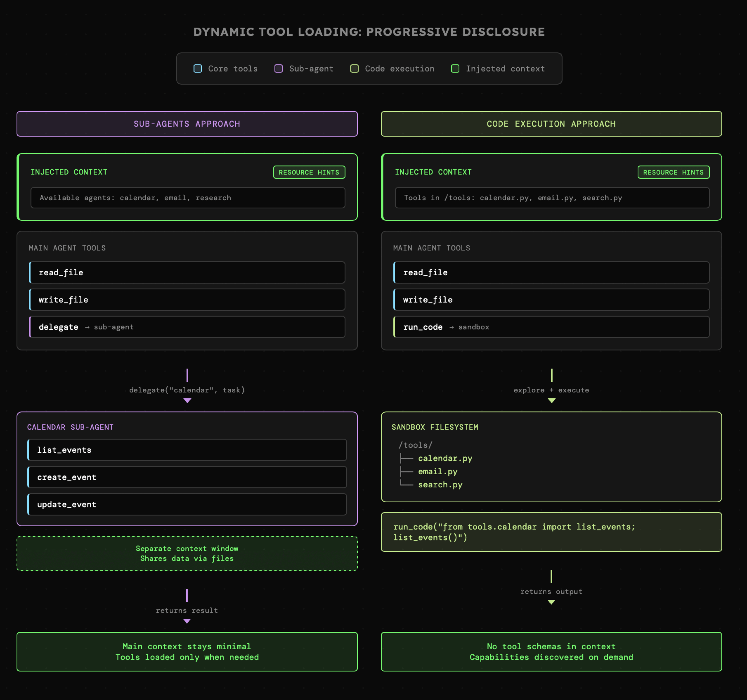The width and height of the screenshot is (747, 700).
Task: Click the Code execution legend square
Action: 354,68
